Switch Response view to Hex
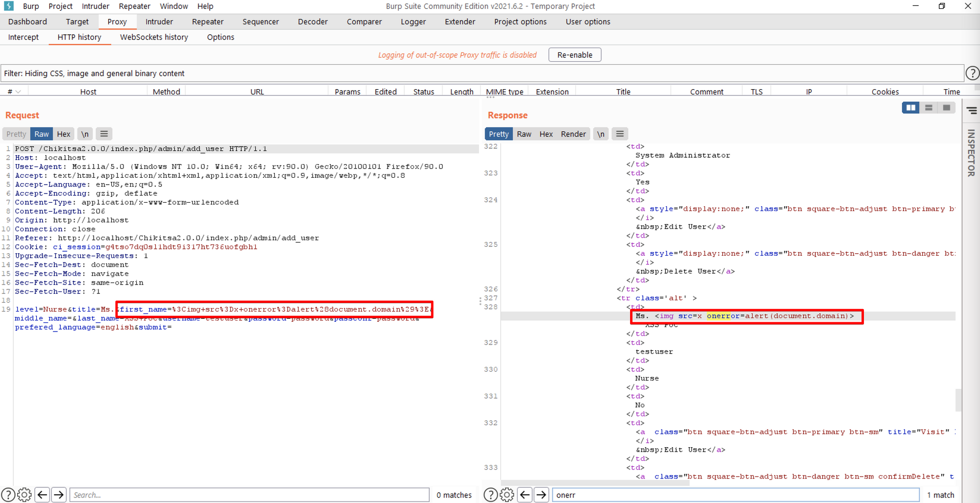This screenshot has width=980, height=503. [x=546, y=134]
